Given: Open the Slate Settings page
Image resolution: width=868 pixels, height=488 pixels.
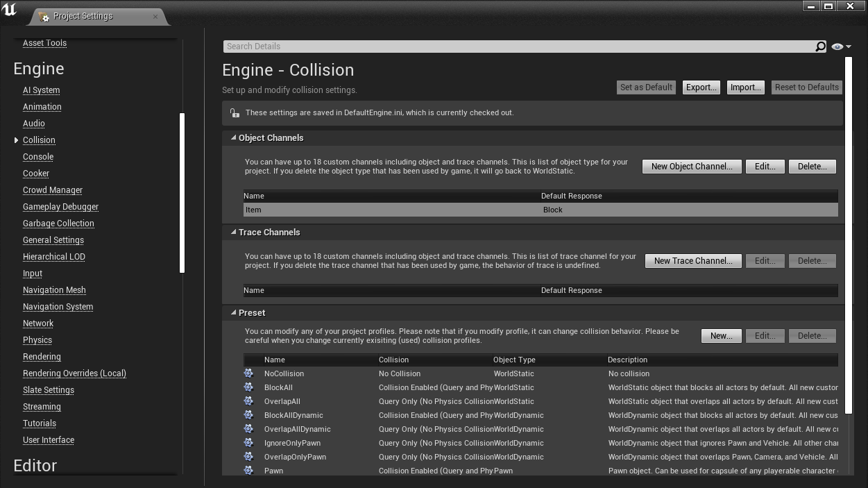Looking at the screenshot, I should pos(49,390).
